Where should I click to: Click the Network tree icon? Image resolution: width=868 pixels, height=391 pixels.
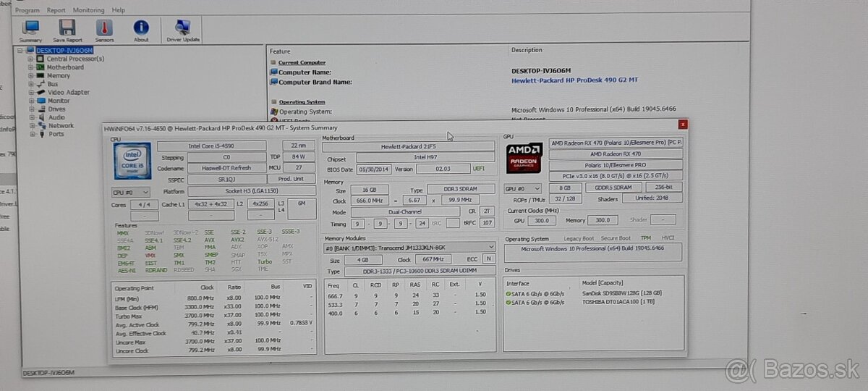[x=41, y=125]
